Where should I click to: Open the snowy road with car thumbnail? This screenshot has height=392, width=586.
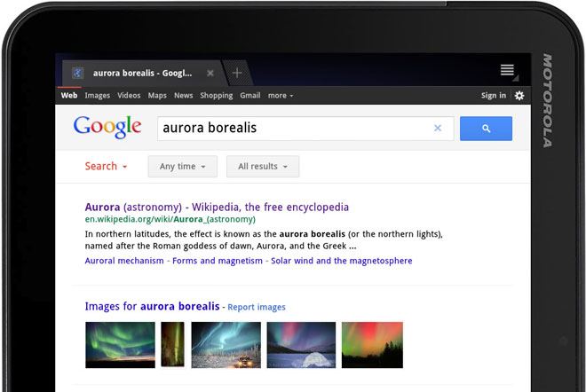(x=226, y=345)
